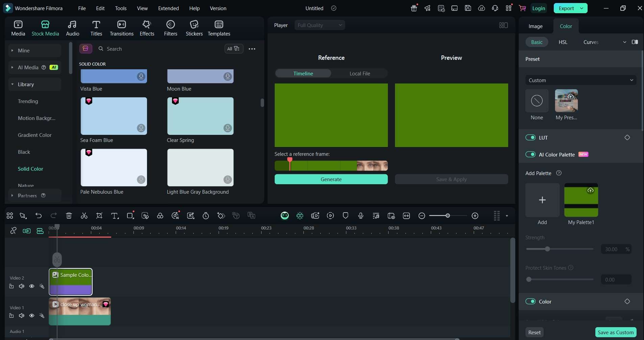Click the undo arrow in timeline toolbar

[x=39, y=216]
